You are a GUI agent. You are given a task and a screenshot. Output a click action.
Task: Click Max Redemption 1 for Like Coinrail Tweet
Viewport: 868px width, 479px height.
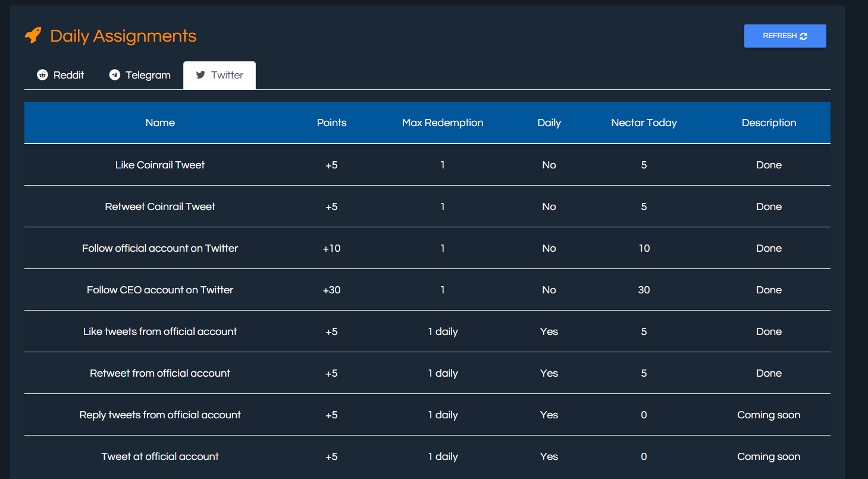click(x=443, y=165)
